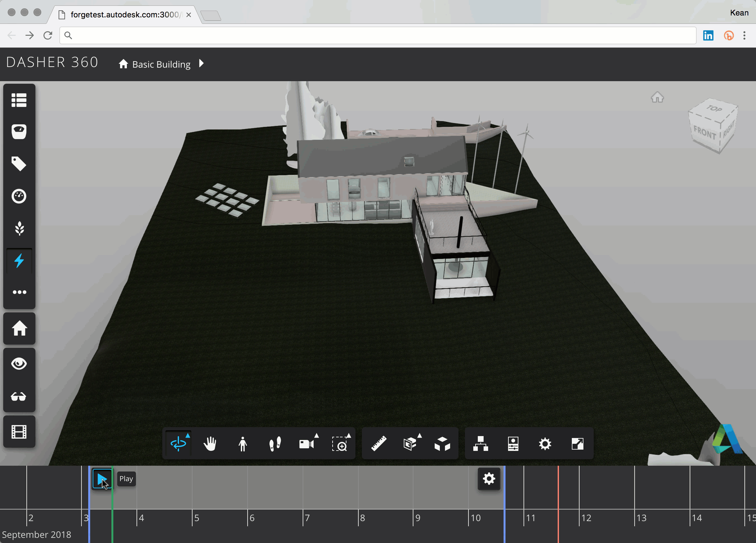756x543 pixels.
Task: Toggle the glasses view mode button
Action: pos(19,396)
